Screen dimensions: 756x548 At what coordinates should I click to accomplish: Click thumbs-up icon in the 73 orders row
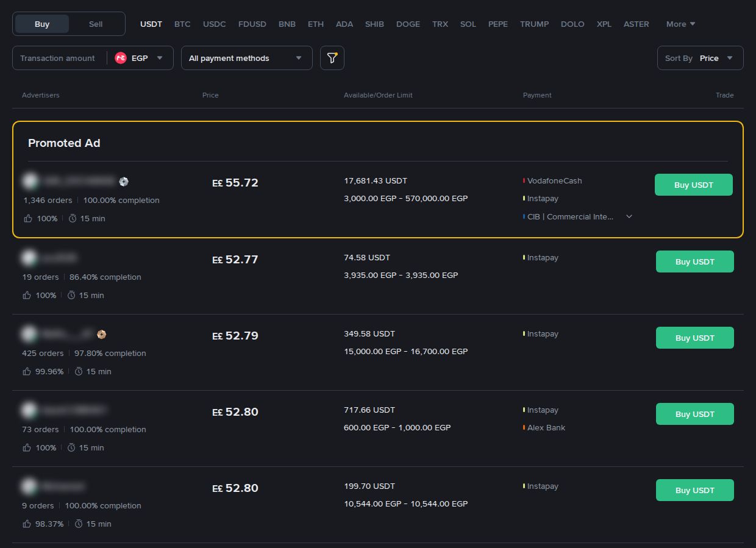coord(27,447)
